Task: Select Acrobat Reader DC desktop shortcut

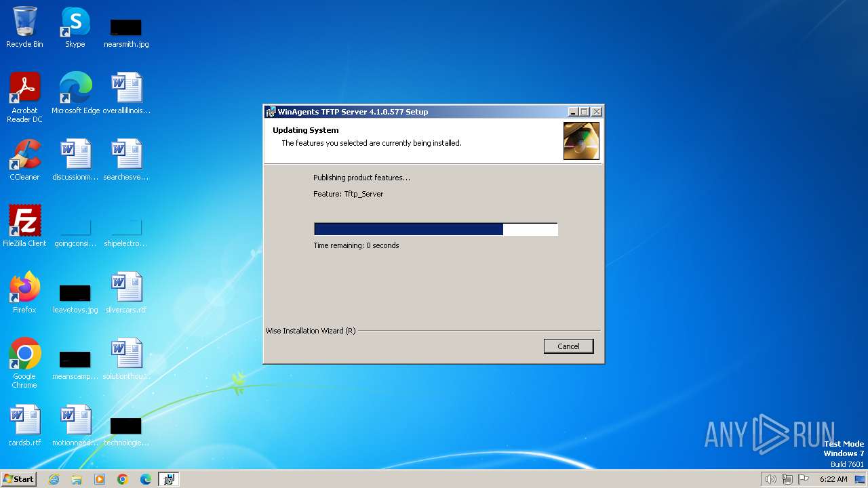Action: (x=24, y=98)
